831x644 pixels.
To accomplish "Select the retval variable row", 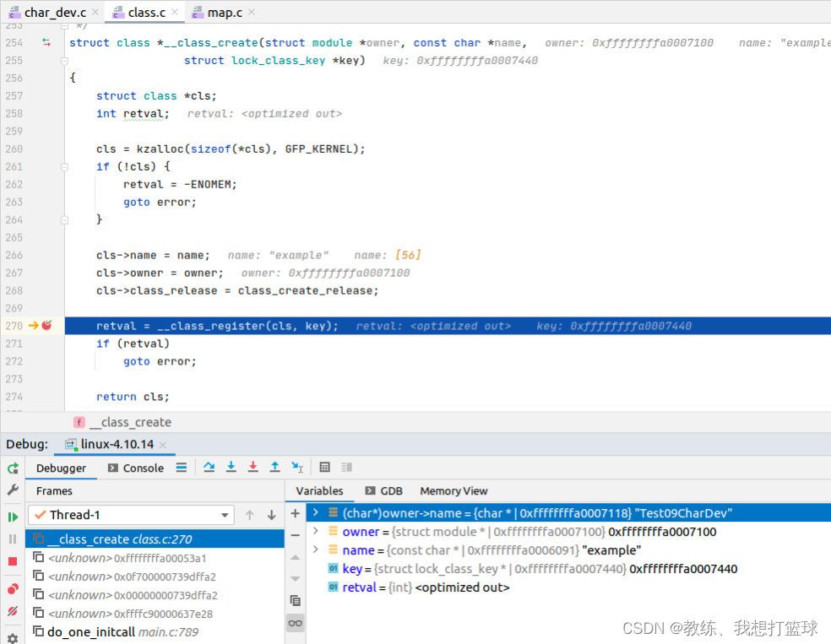I will 568,587.
